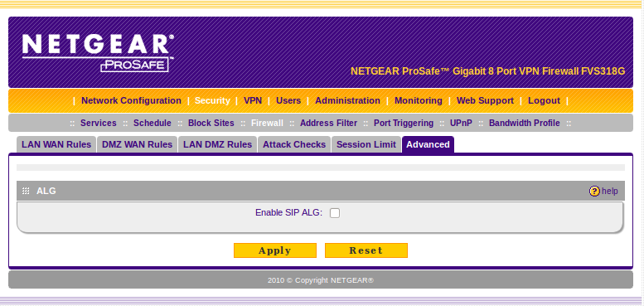Click the 2010 Copyright NETGEAR footer
Viewport: 644px width, 306px height.
[321, 280]
